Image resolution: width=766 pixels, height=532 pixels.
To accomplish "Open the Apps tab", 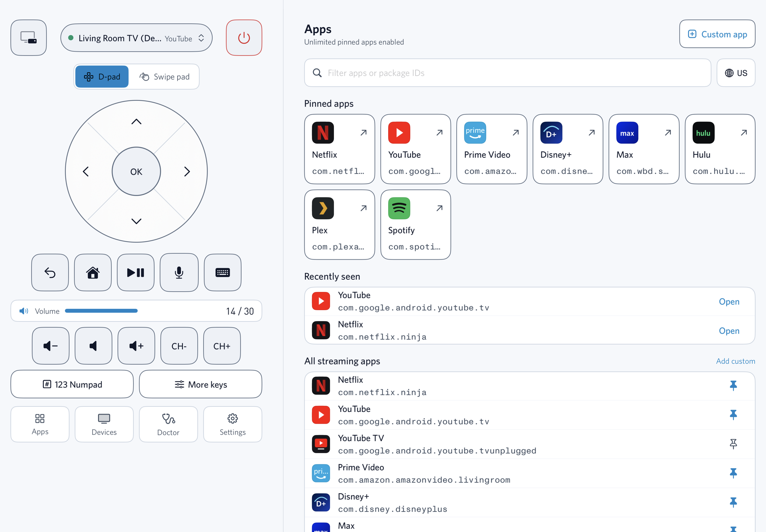I will pos(40,424).
